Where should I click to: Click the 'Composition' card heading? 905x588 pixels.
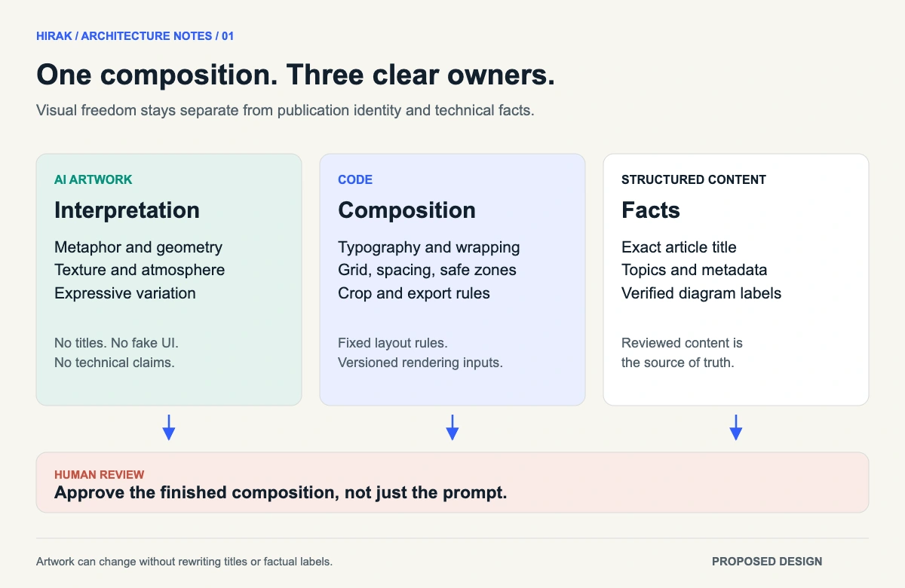(x=406, y=210)
